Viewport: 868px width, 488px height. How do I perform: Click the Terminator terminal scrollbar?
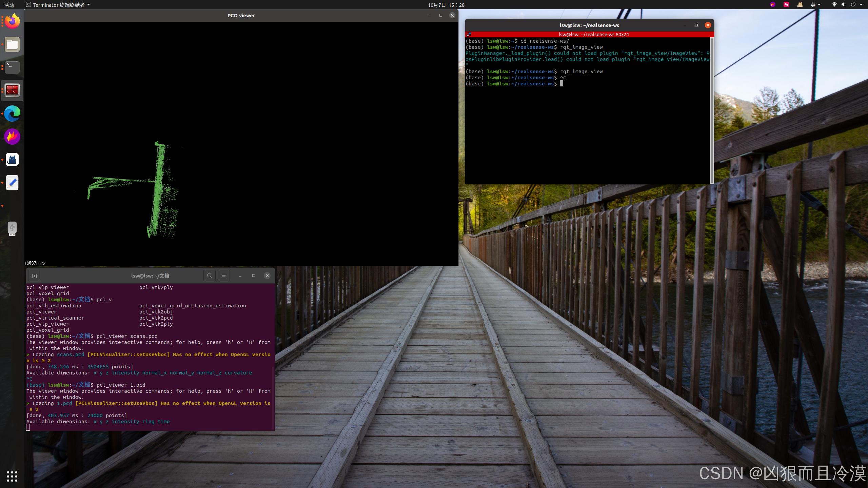[x=712, y=110]
